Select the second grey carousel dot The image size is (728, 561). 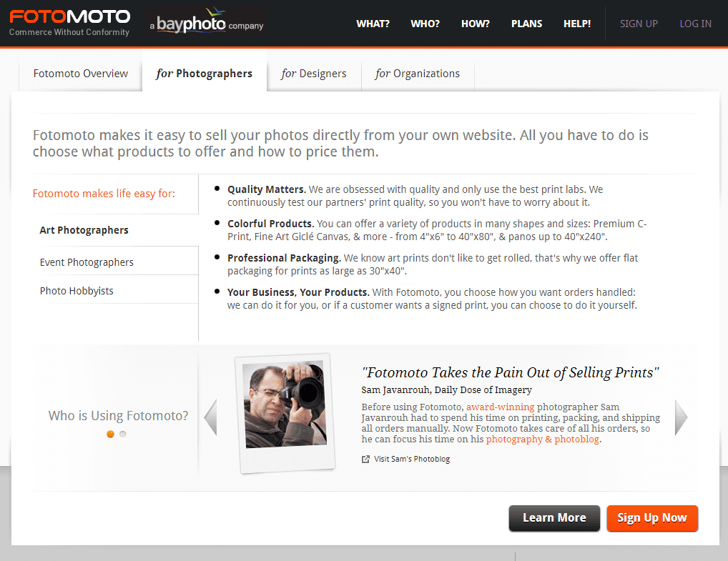[122, 435]
